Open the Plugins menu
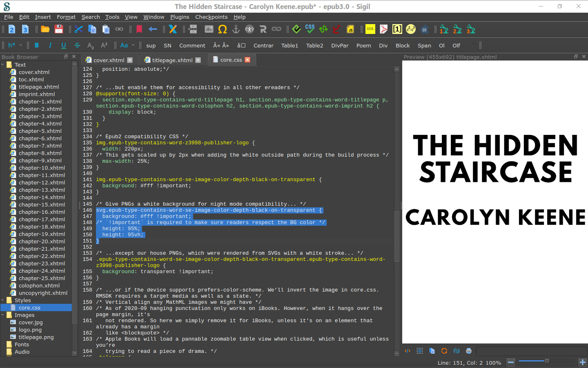 click(180, 17)
